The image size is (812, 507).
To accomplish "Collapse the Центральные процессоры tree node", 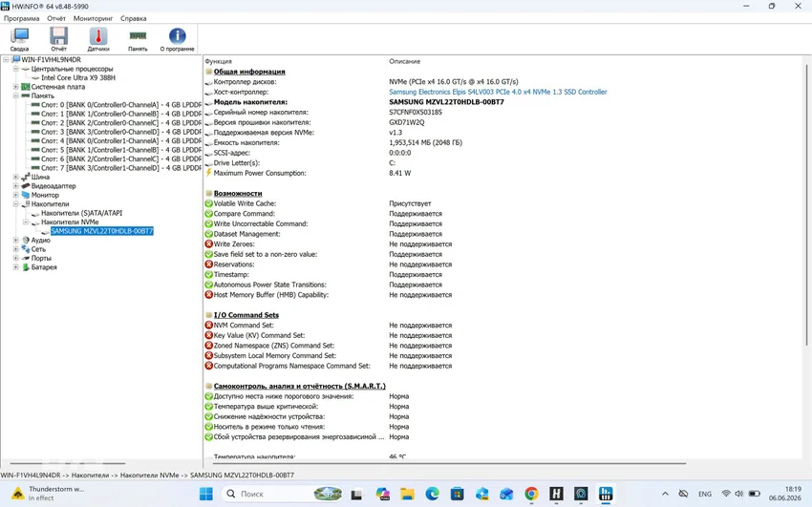I will click(x=15, y=69).
